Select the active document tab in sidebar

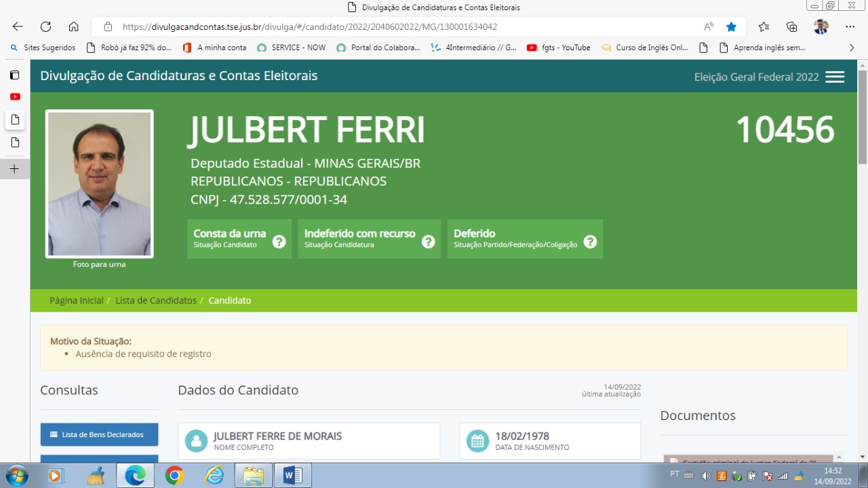click(x=15, y=119)
